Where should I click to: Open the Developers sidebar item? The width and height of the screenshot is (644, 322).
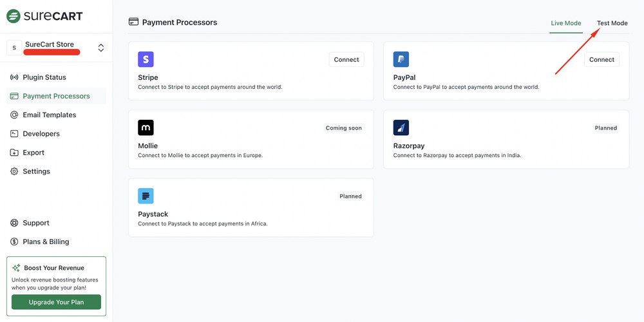(x=41, y=133)
